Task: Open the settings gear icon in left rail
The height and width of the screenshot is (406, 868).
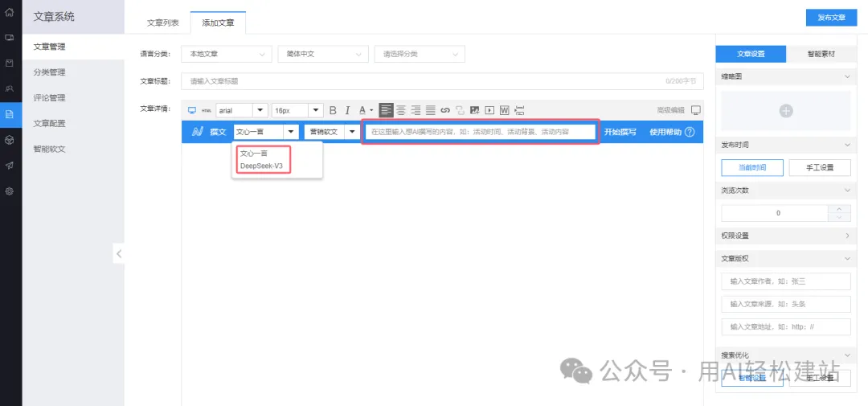Action: coord(10,191)
